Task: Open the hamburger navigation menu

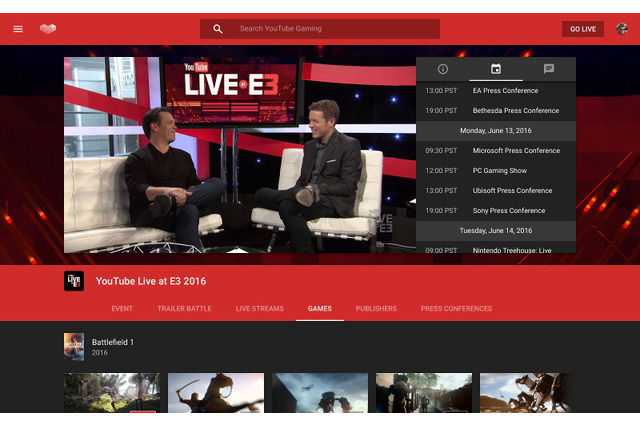Action: [x=18, y=29]
